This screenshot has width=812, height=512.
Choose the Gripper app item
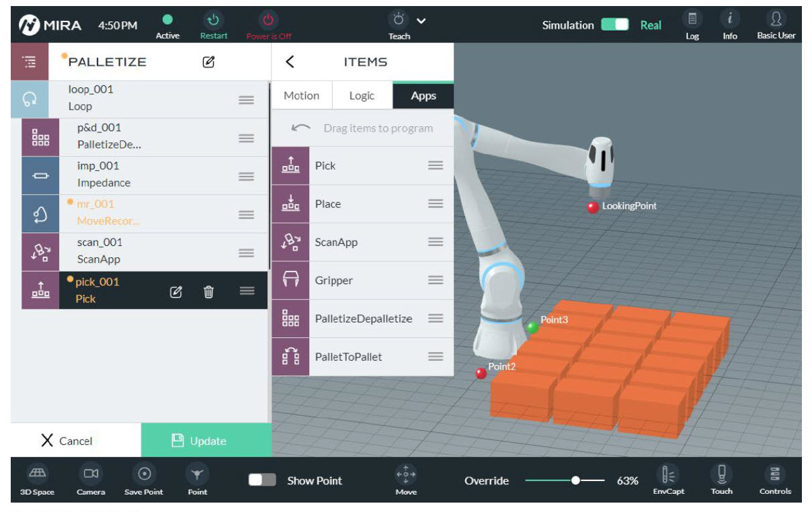coord(363,280)
